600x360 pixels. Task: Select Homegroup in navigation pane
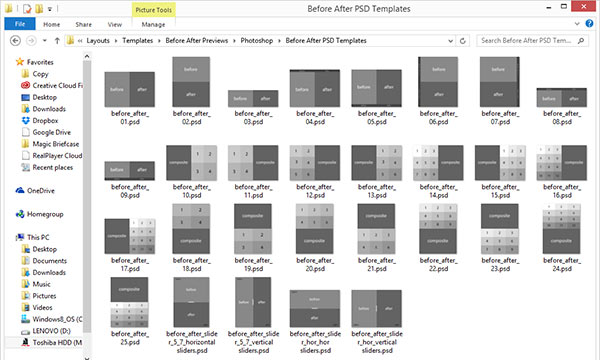(39, 214)
